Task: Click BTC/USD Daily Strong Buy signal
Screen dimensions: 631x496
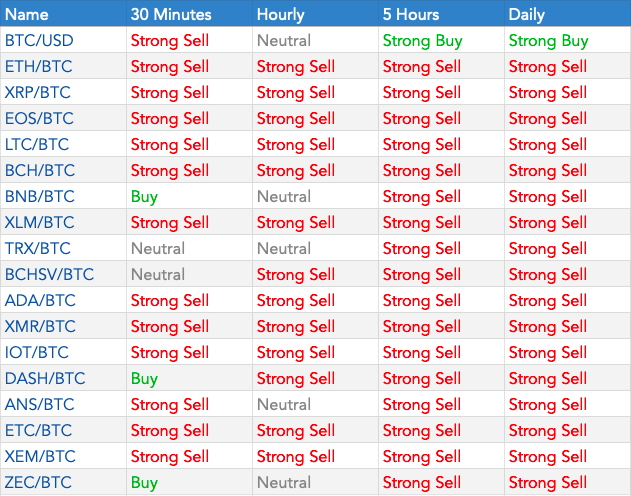Action: pos(548,41)
